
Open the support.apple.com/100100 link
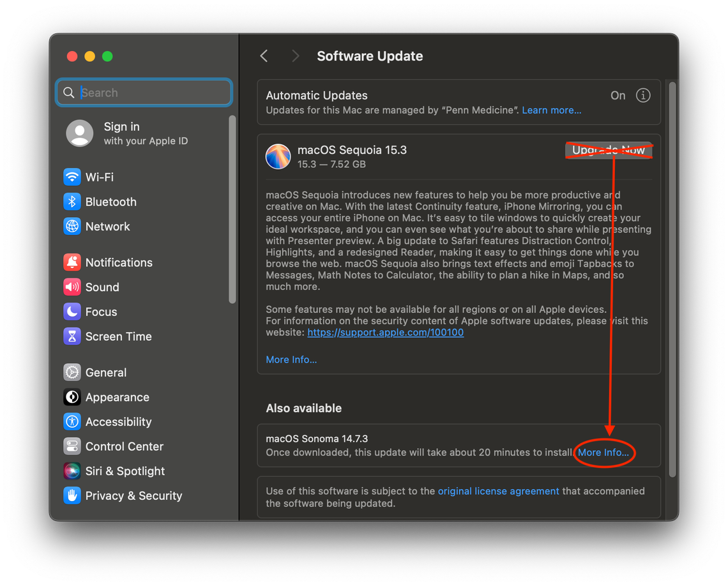point(385,332)
